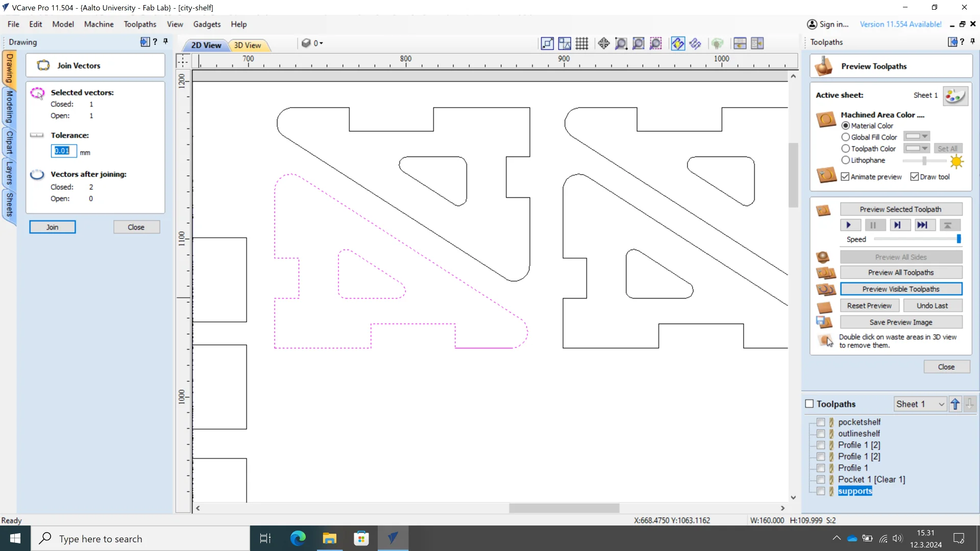Toggle the snap grid icon in the view toolbar
Screen dimensions: 980x551
click(582, 43)
